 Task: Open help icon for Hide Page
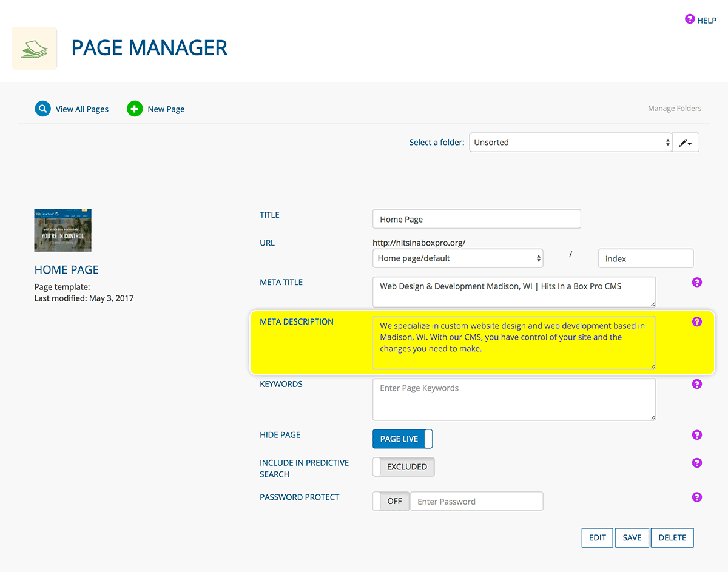click(x=697, y=435)
